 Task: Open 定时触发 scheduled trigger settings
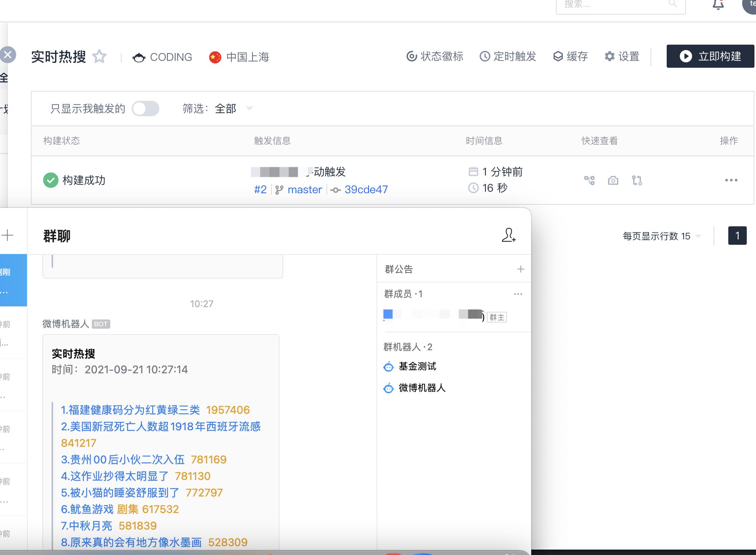tap(508, 57)
